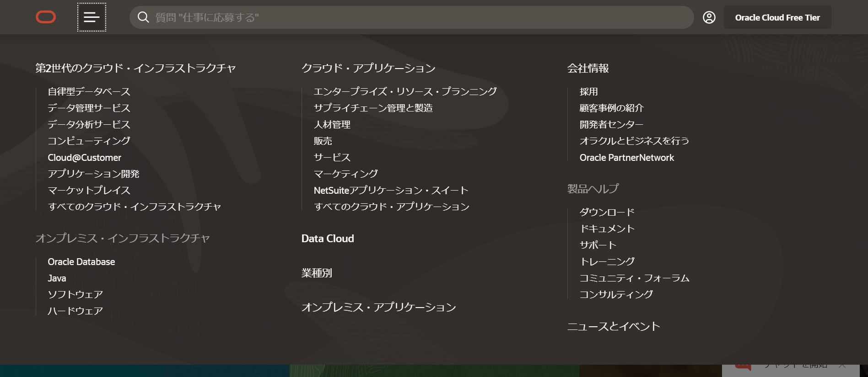Select サポート link
Viewport: 868px width, 377px height.
click(598, 245)
